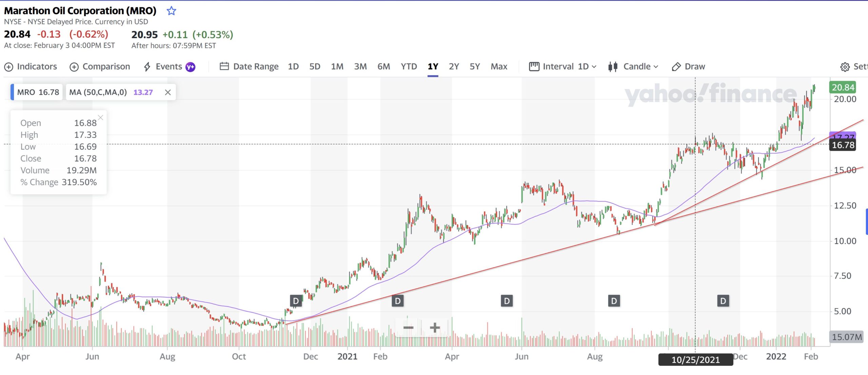Click the dividend D marker near Feb 2021
This screenshot has height=375, width=868.
pos(398,301)
